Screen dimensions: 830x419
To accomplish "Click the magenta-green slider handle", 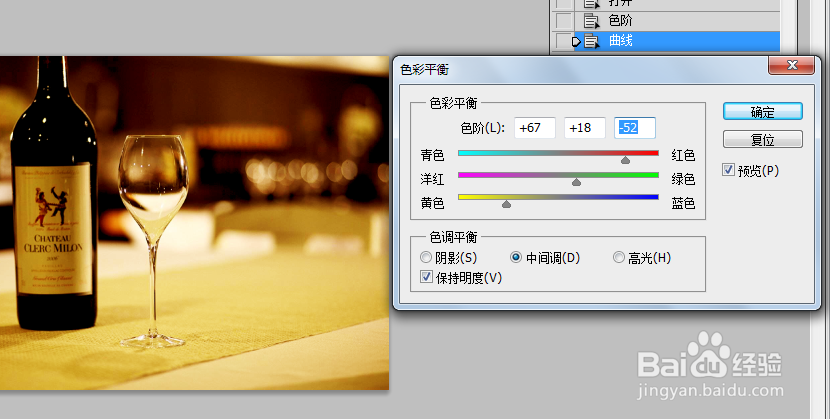I will [x=576, y=182].
